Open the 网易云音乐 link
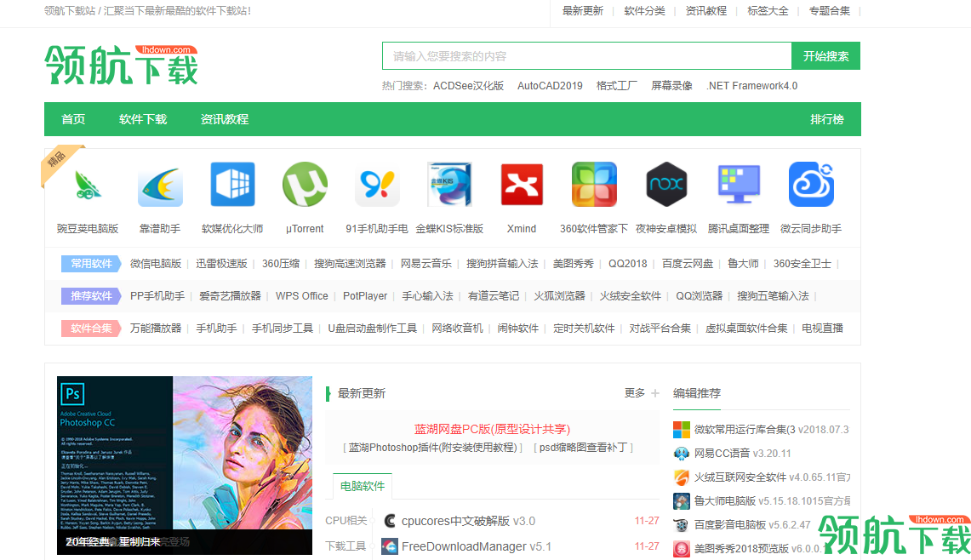Image resolution: width=971 pixels, height=560 pixels. pos(426,263)
